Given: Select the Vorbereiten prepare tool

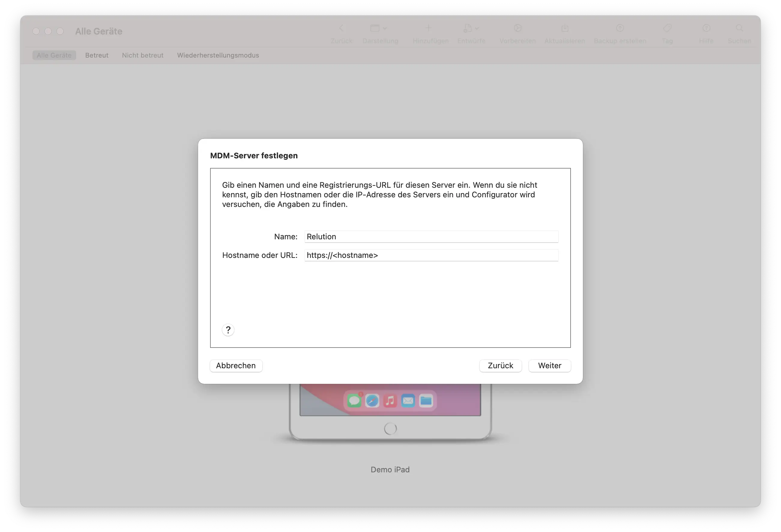Looking at the screenshot, I should [x=517, y=33].
